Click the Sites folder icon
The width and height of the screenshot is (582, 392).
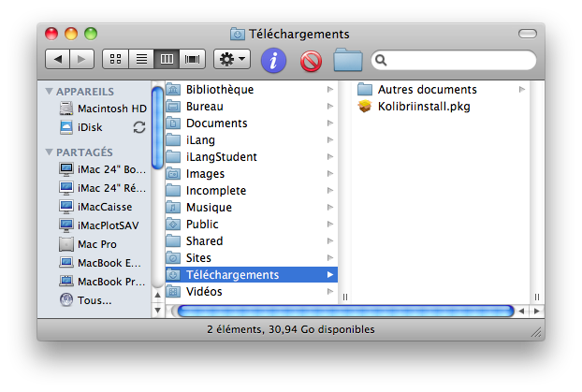(173, 257)
